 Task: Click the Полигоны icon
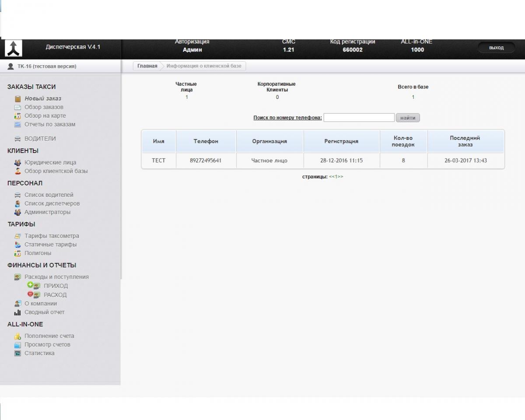17,253
